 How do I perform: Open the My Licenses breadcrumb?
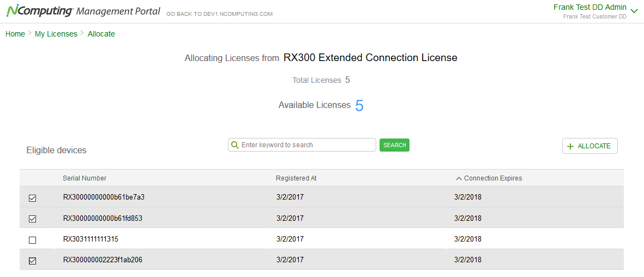tap(56, 34)
